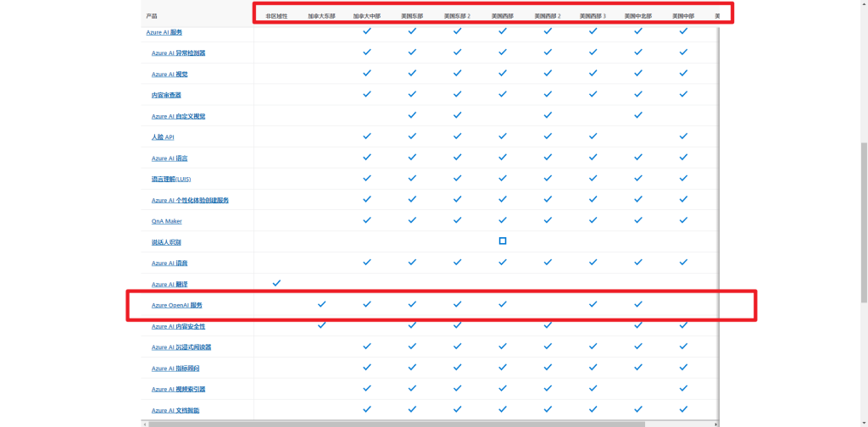Open the 内容审查器 link
The height and width of the screenshot is (427, 868).
(x=166, y=95)
